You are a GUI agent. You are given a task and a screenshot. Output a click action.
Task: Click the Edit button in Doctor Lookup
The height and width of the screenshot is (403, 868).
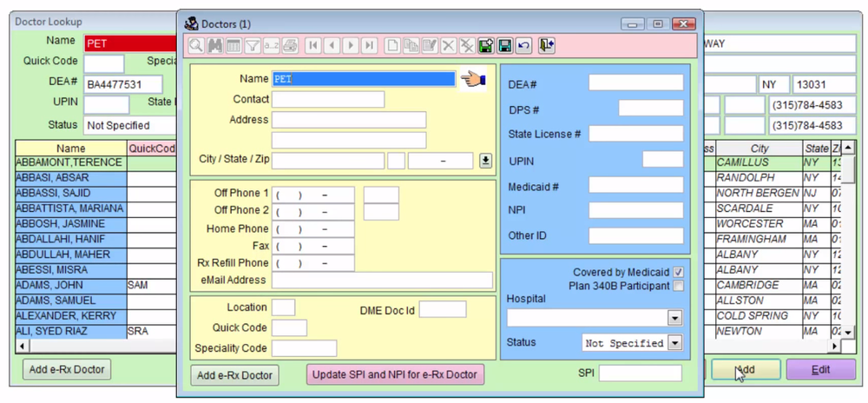coord(820,370)
